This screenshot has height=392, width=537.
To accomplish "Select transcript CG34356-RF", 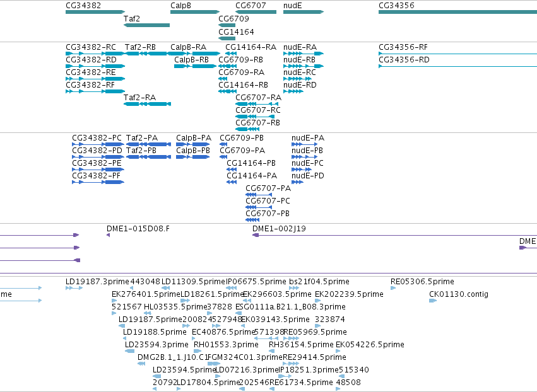I will tap(403, 47).
